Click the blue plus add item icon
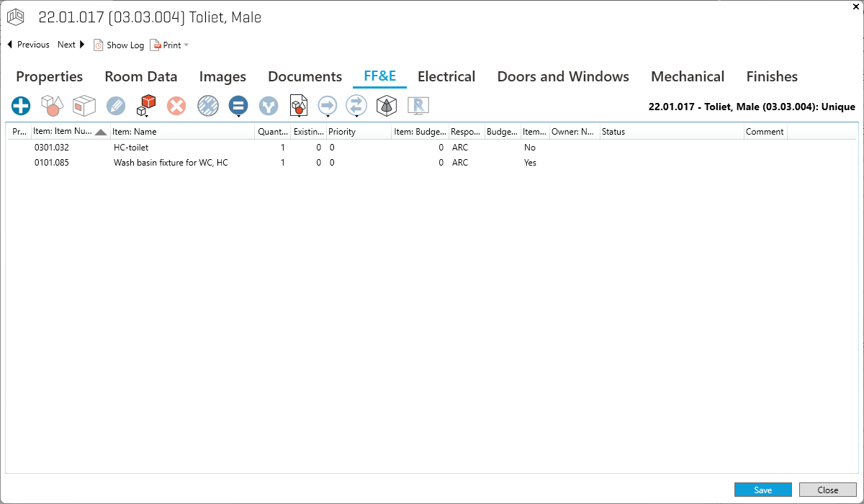The image size is (864, 504). (x=21, y=106)
